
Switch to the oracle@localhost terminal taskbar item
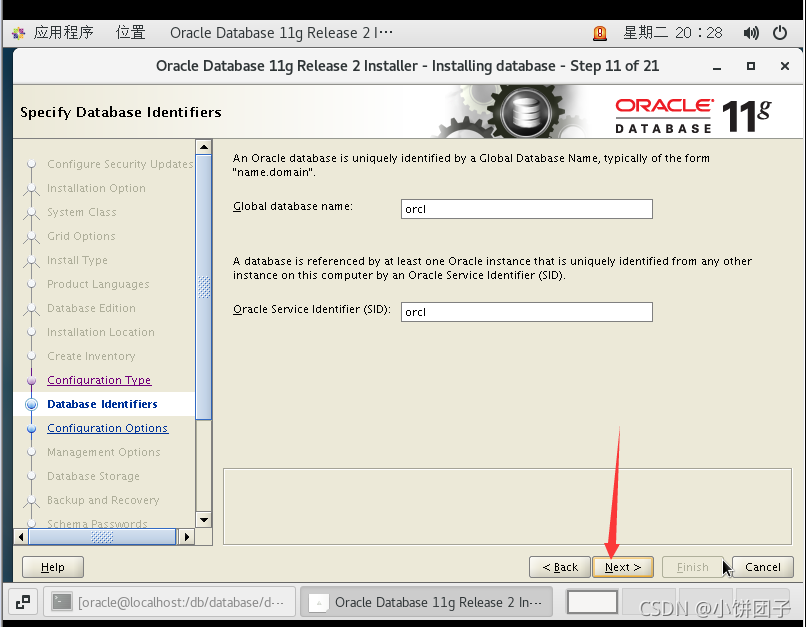pos(170,602)
